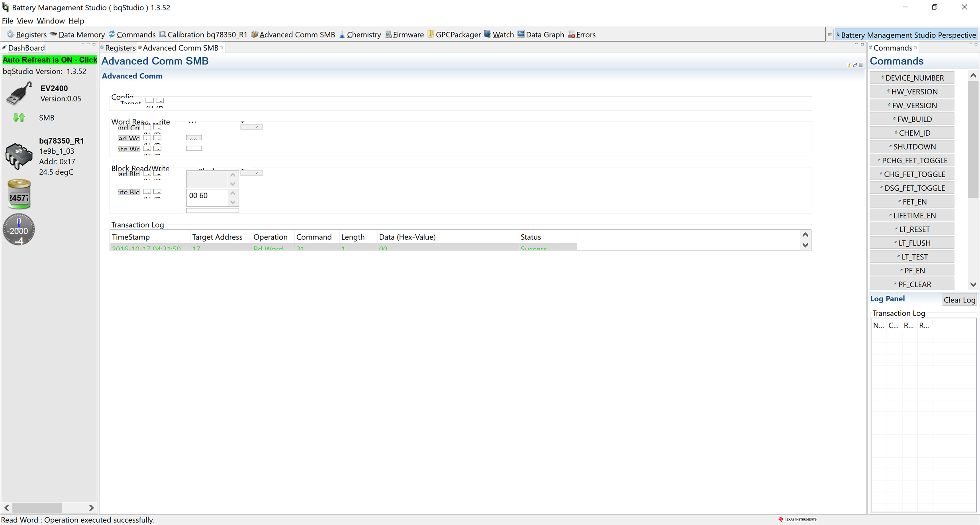This screenshot has width=980, height=525.
Task: Close the Advanced Comm SMB tab
Action: coord(222,47)
